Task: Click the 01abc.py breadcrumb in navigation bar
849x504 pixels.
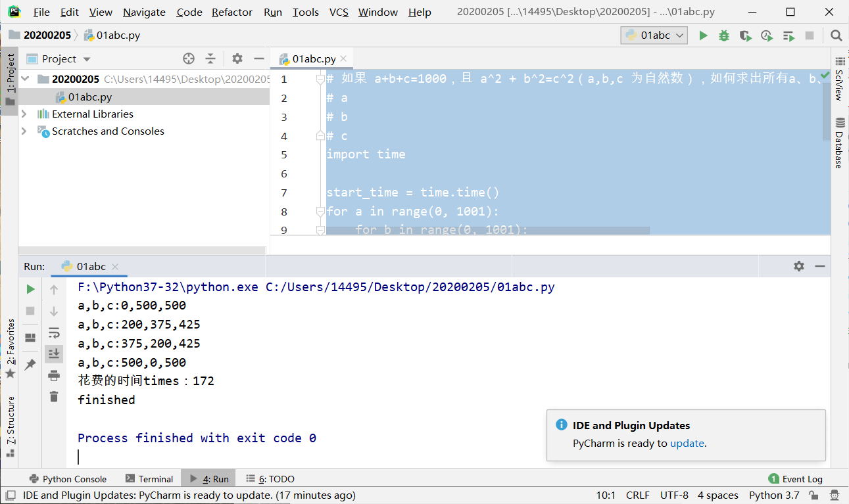Action: click(112, 35)
